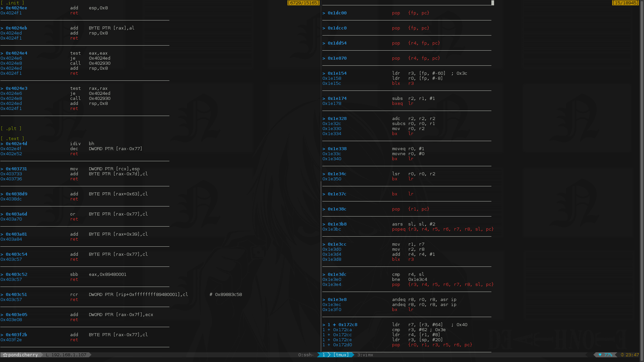Click the right pane scroll position handle
Screen dimensions: 644x362
point(493,3)
